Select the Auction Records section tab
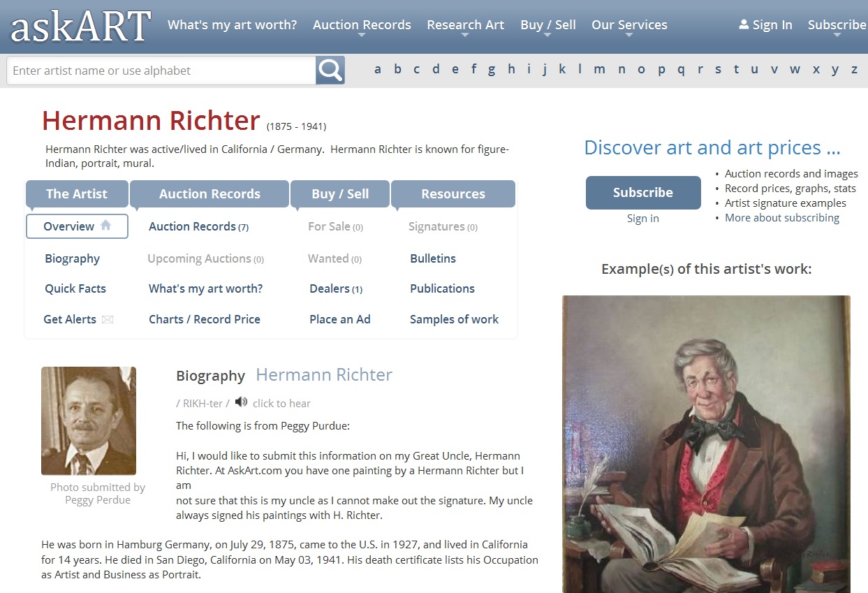The width and height of the screenshot is (868, 593). (x=209, y=194)
